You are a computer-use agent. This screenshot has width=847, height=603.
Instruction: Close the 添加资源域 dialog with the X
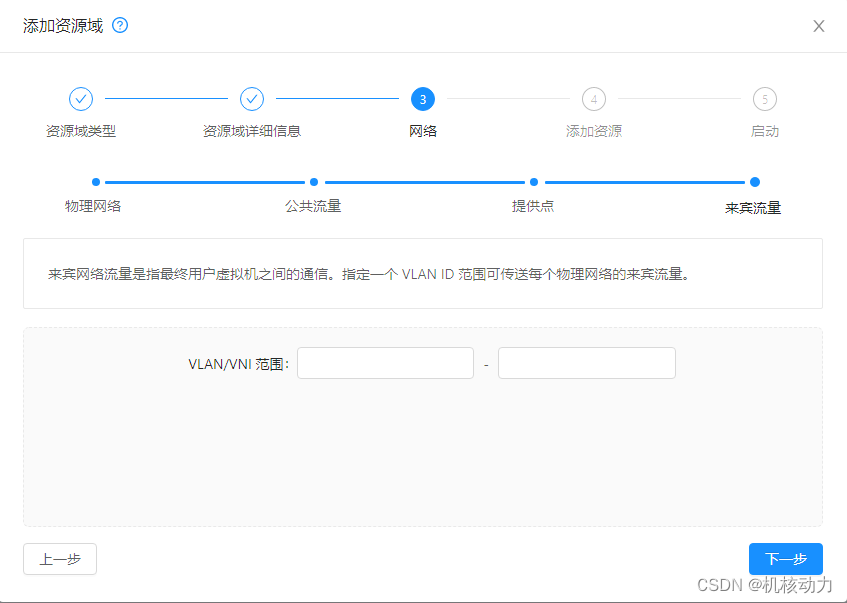point(819,26)
